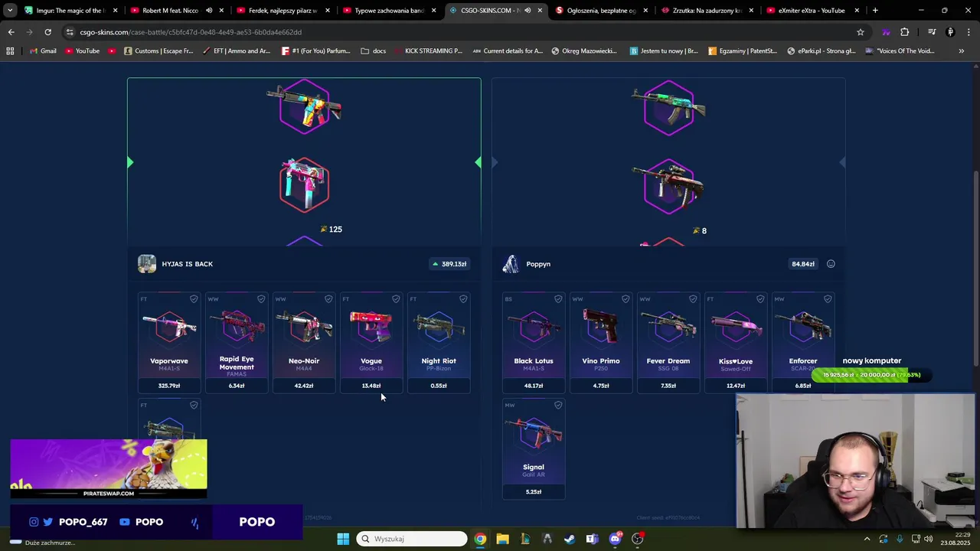Click the shield icon on Black Lotus card
980x551 pixels.
click(558, 299)
